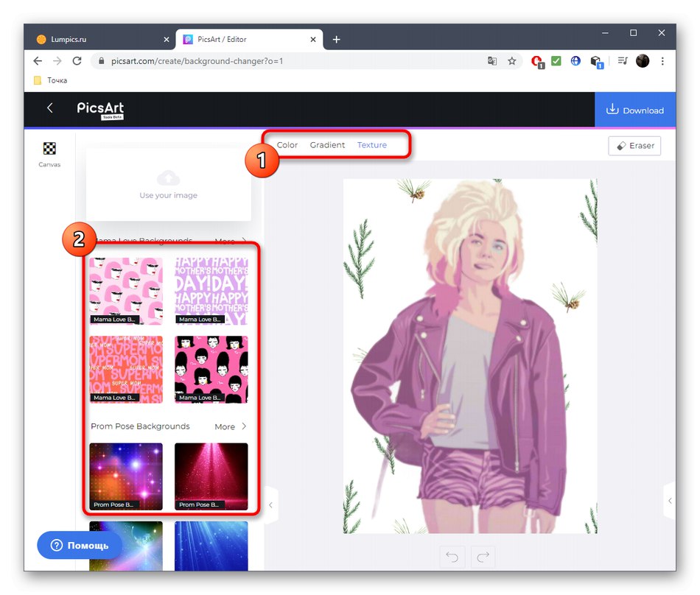Collapse the left texture panel

coord(271,505)
